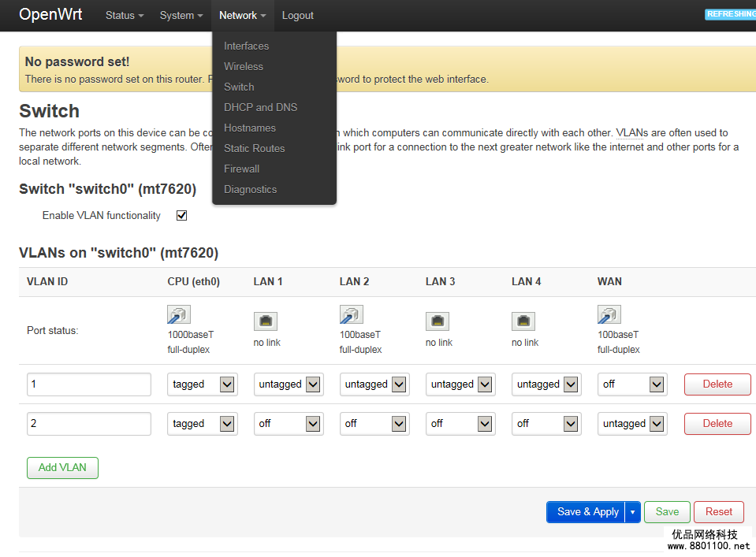Click the LAN 2 column header
Image resolution: width=756 pixels, height=557 pixels.
[x=355, y=282]
